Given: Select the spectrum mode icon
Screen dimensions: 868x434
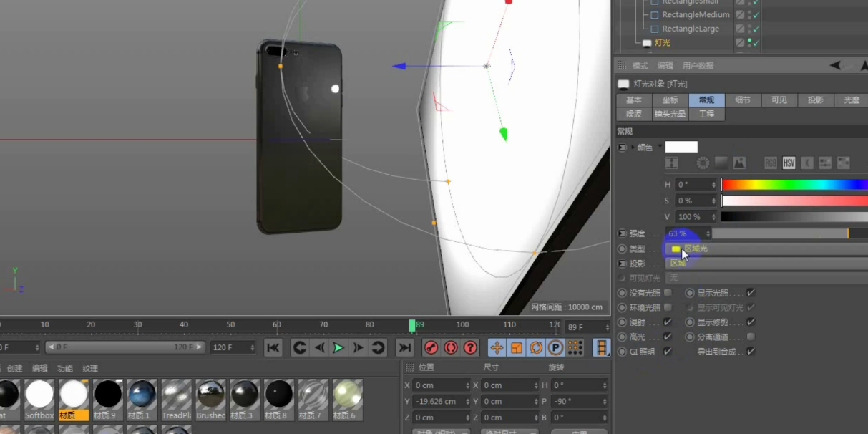Looking at the screenshot, I should (721, 163).
